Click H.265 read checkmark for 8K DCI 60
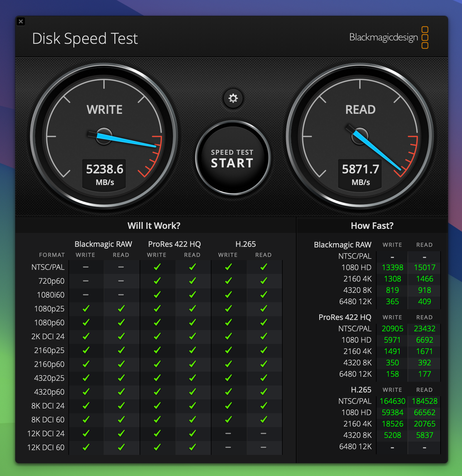The width and height of the screenshot is (462, 476). pos(263,420)
